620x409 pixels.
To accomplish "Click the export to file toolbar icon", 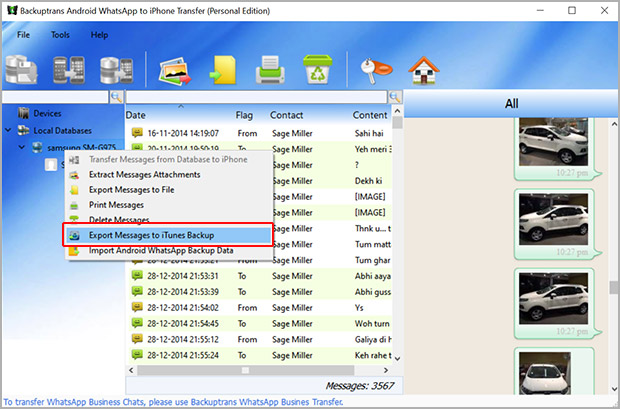I will tap(221, 67).
